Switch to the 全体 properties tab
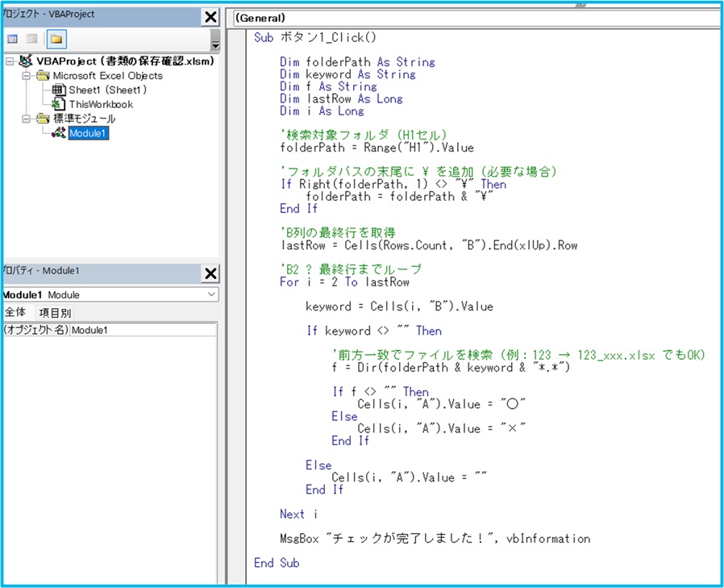724x588 pixels. (x=15, y=313)
